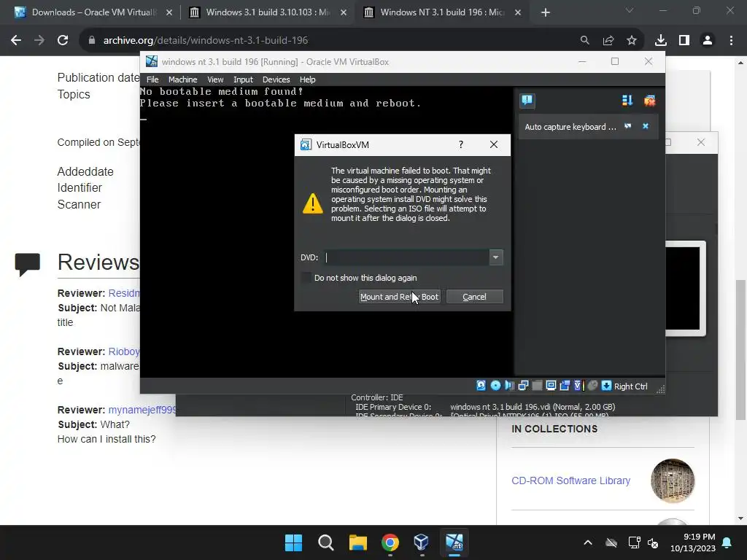Screen dimensions: 747x560
Task: Open taskbar Search
Action: click(x=326, y=542)
